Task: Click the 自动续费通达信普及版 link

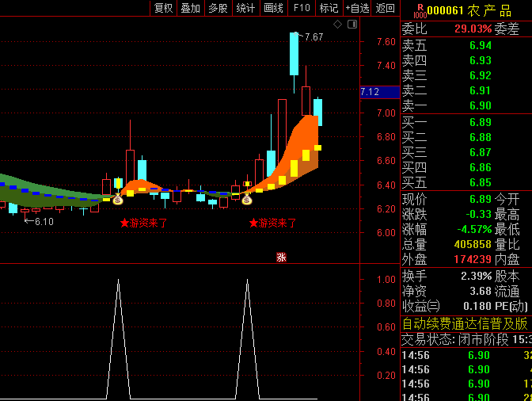Action: pos(465,323)
